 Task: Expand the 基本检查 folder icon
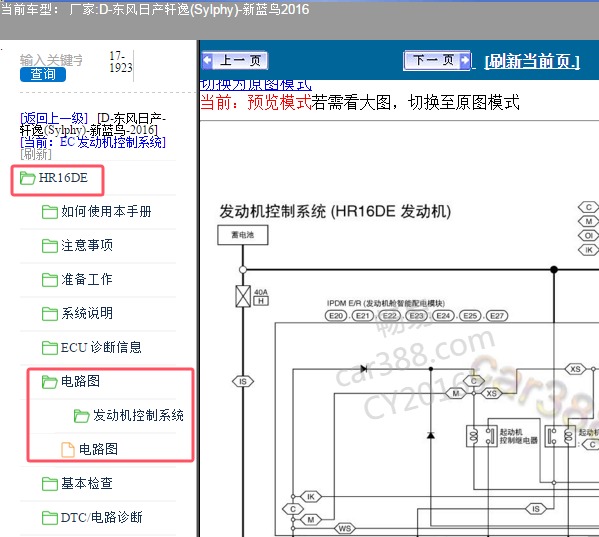50,484
